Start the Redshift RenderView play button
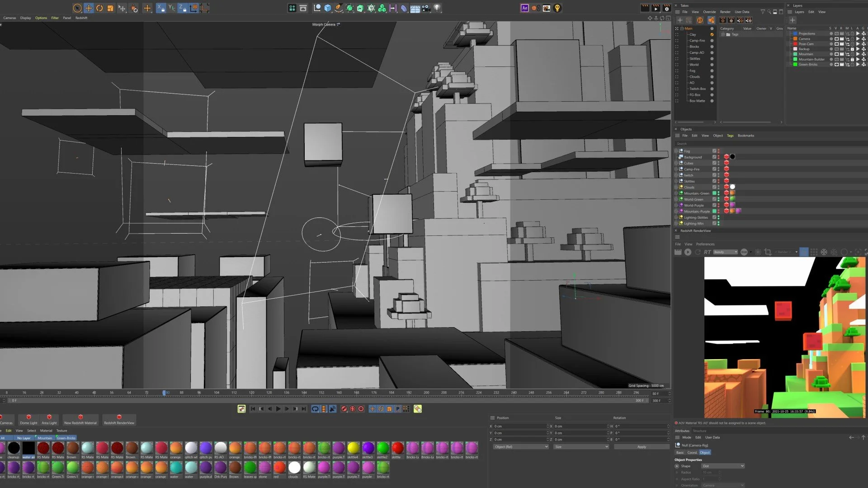 point(688,252)
